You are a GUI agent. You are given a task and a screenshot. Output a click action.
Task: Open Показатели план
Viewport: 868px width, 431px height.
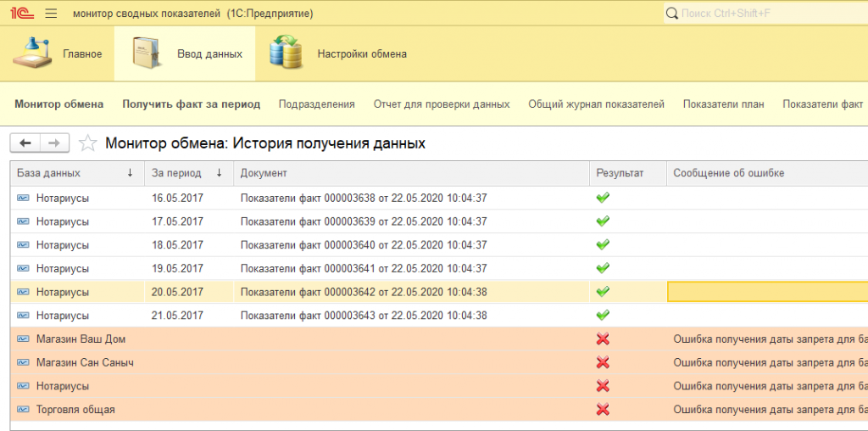pos(724,104)
